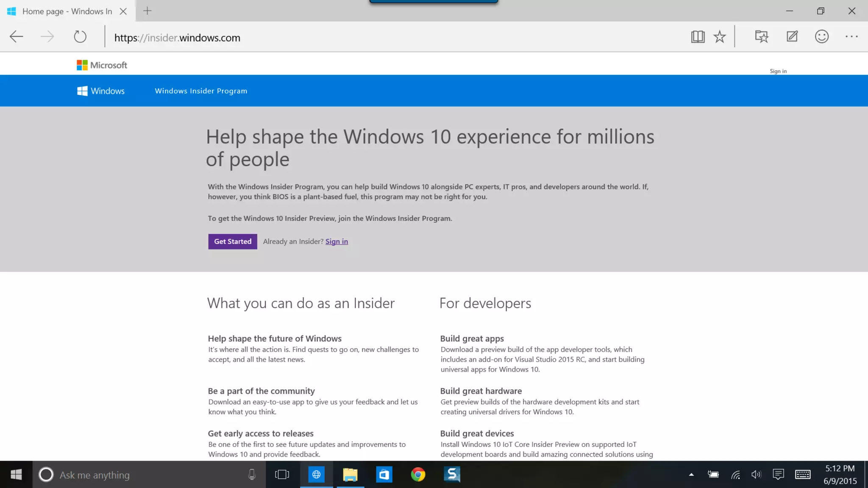The image size is (868, 488).
Task: Click Sign in at top right of page
Action: coord(778,71)
